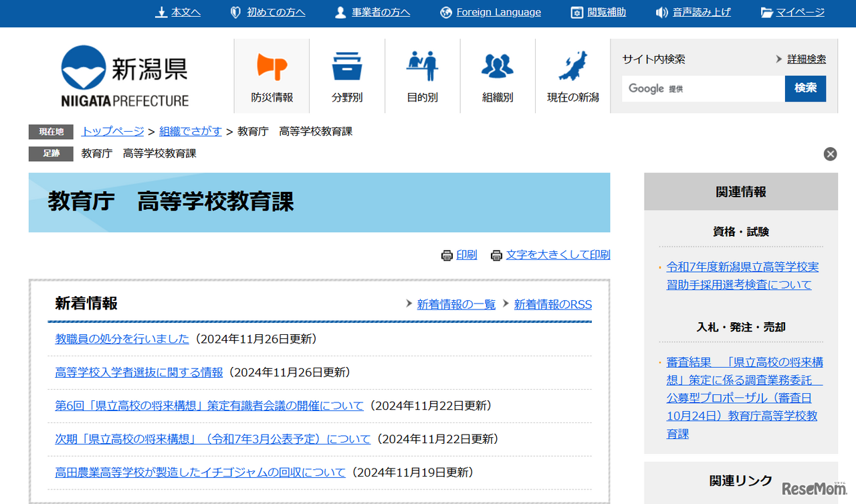Open 新着情報のRSS feed
Screen dimensions: 856x504
[x=553, y=304]
